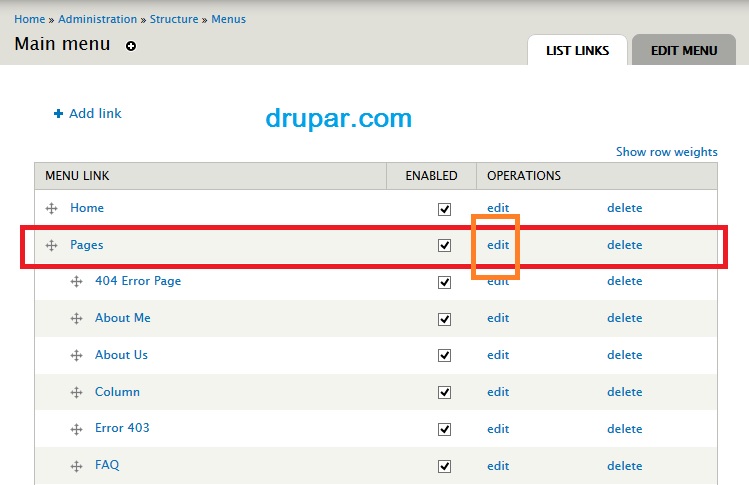This screenshot has width=749, height=485.
Task: Click the drag handle next to Column
Action: (x=76, y=393)
